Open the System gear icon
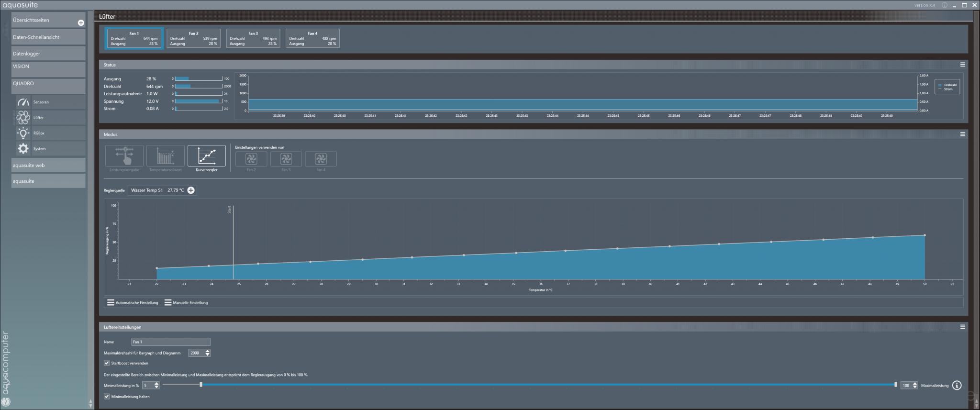980x410 pixels. (23, 148)
